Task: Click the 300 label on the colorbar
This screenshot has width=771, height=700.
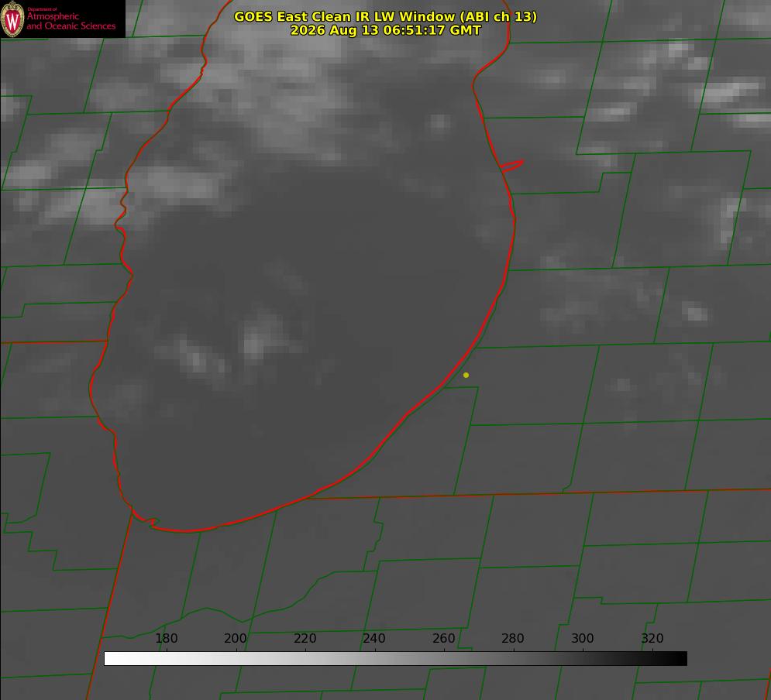Action: [x=583, y=638]
